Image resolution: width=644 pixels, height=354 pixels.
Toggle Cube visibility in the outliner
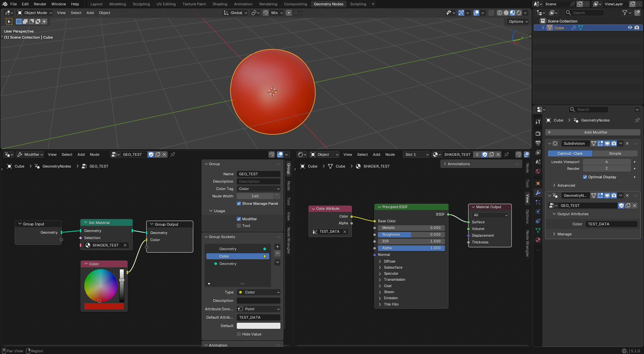pyautogui.click(x=630, y=28)
